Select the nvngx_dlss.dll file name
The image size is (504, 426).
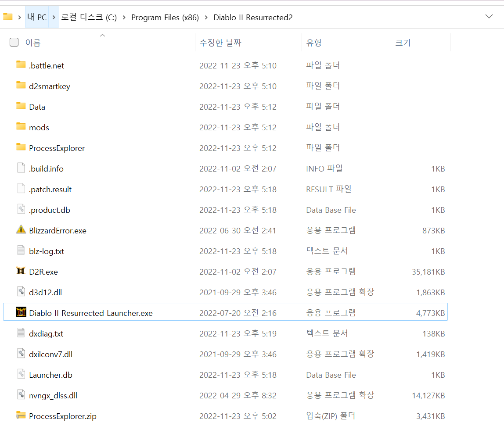tap(53, 395)
